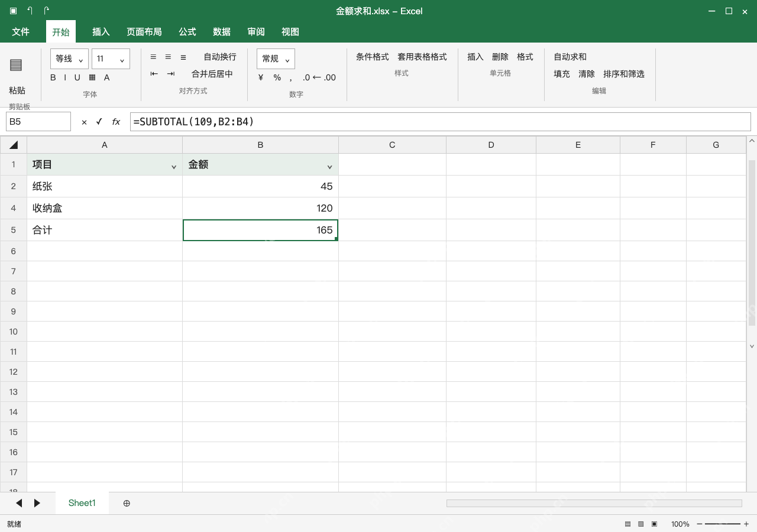Apply bold formatting with B
Image resolution: width=757 pixels, height=532 pixels.
pyautogui.click(x=53, y=77)
